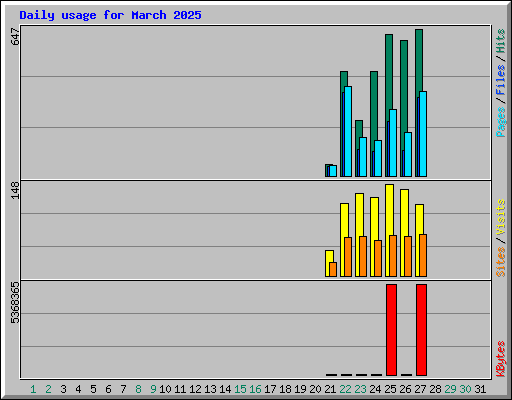Click the Visits legend label
Screen dimensions: 512x400
pos(500,217)
